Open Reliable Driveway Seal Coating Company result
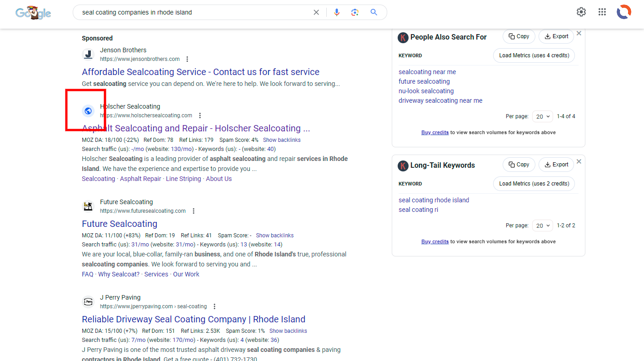 tap(194, 319)
